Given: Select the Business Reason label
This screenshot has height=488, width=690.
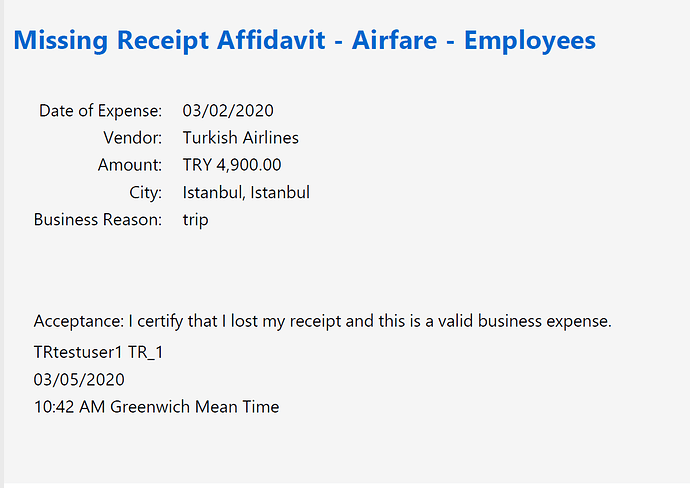Looking at the screenshot, I should pos(98,220).
